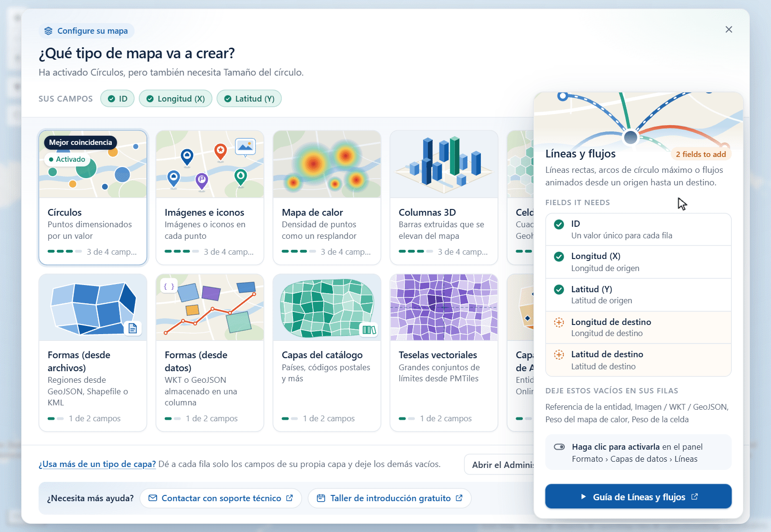Click the plus icon beside Latitud de destino
Viewport: 771px width, 532px height.
pyautogui.click(x=558, y=355)
